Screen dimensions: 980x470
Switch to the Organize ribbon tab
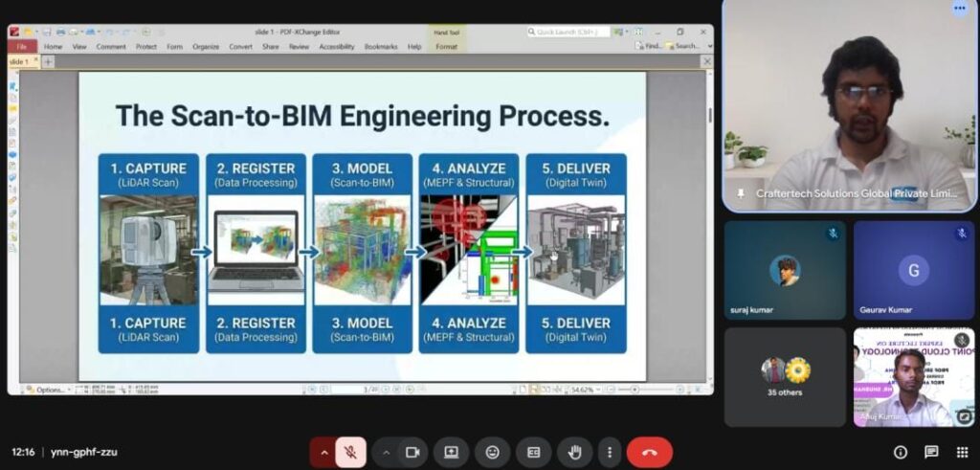pyautogui.click(x=205, y=46)
